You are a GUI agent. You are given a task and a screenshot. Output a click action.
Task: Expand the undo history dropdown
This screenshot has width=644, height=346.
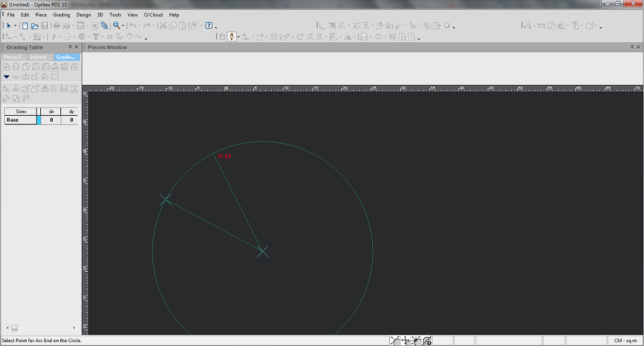tap(139, 25)
